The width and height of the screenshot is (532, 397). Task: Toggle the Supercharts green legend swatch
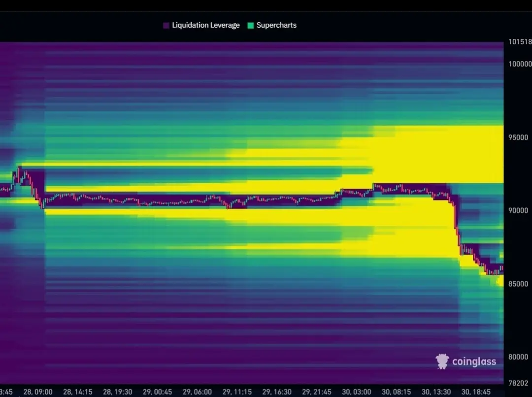pos(251,26)
